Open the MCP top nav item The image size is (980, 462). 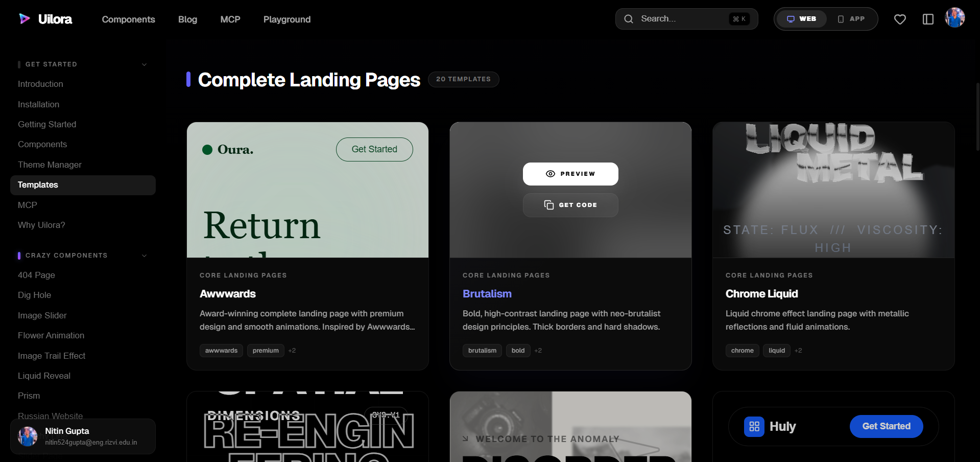click(230, 19)
